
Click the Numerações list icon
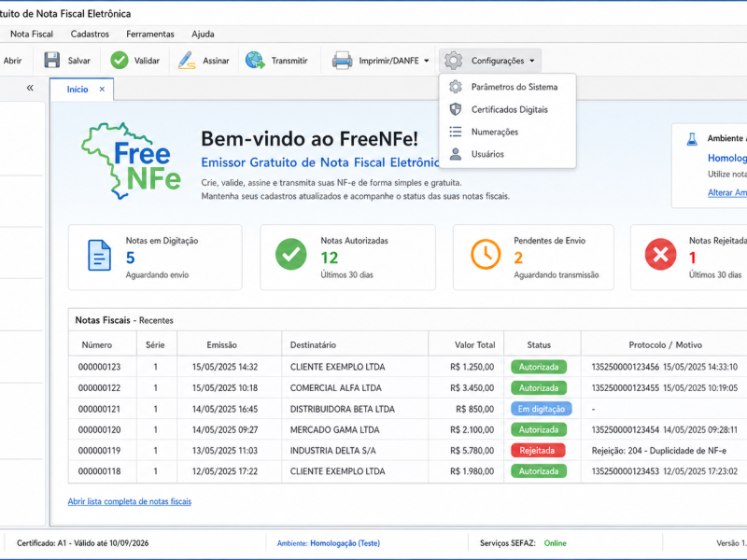(456, 132)
